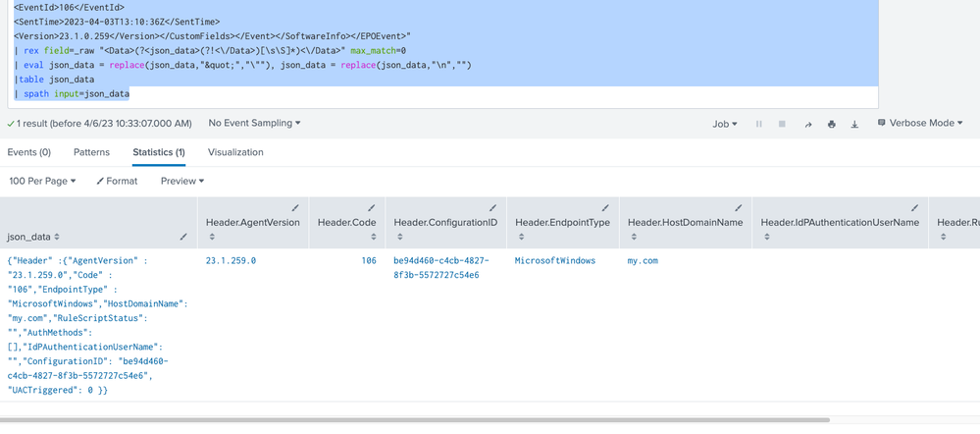This screenshot has height=434, width=980.
Task: Click pencil icon on Header.EndpointType column
Action: click(605, 208)
